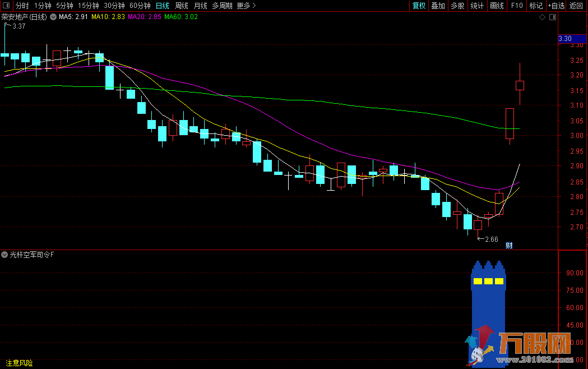The height and width of the screenshot is (369, 588).
Task: Click the 60.00 indicator axis value
Action: (575, 307)
